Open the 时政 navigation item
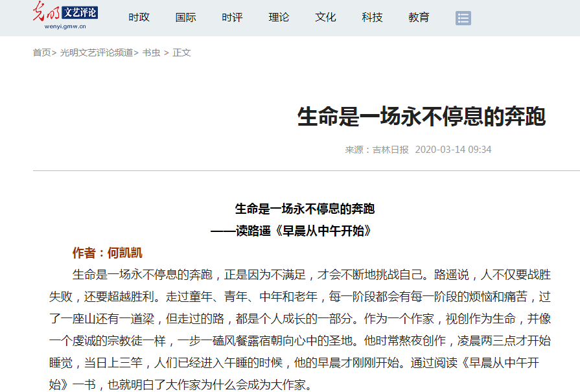This screenshot has width=580, height=392. point(139,17)
